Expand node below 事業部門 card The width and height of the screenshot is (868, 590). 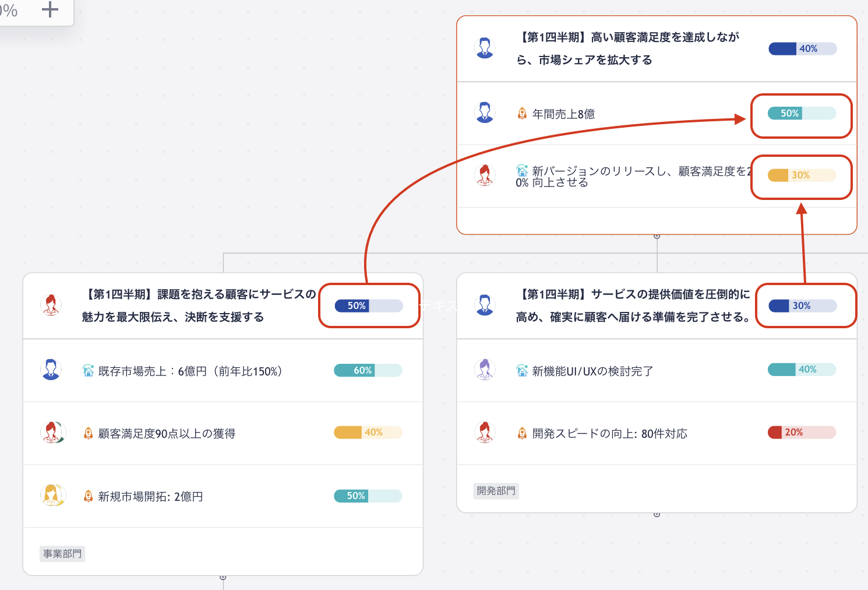[x=223, y=577]
